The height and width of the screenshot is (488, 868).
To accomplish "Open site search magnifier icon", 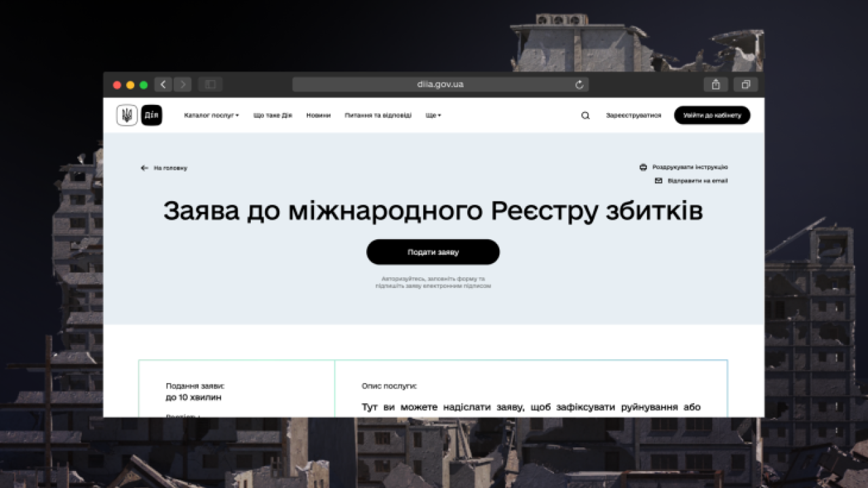I will (x=585, y=115).
